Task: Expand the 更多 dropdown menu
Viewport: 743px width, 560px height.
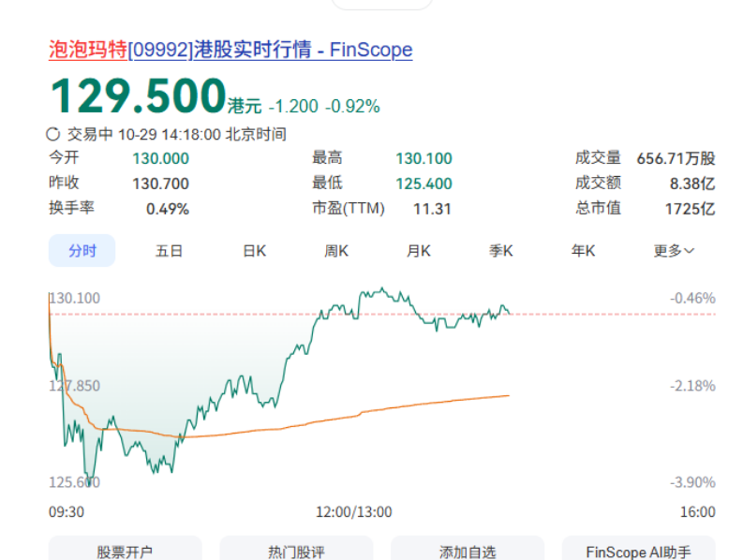Action: pyautogui.click(x=674, y=251)
